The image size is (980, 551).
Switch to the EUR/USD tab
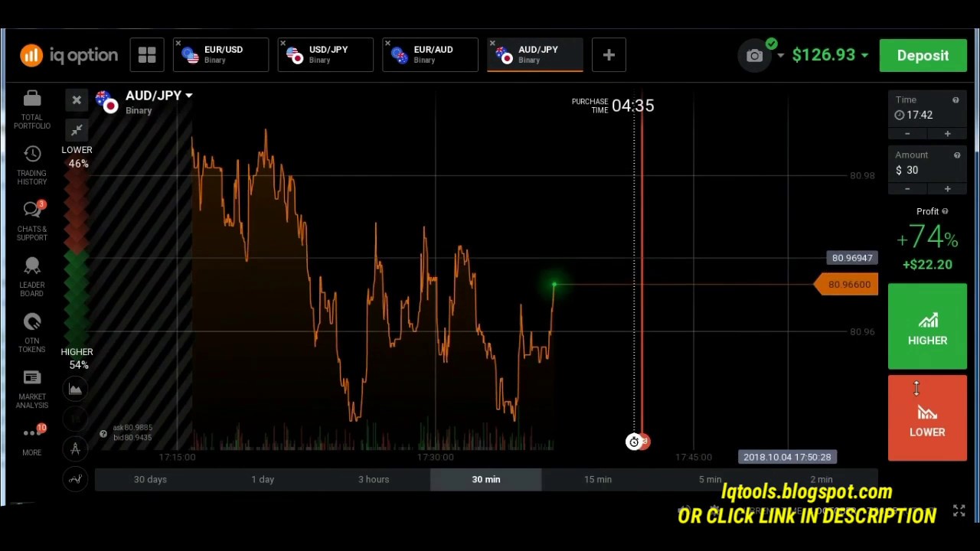[220, 55]
